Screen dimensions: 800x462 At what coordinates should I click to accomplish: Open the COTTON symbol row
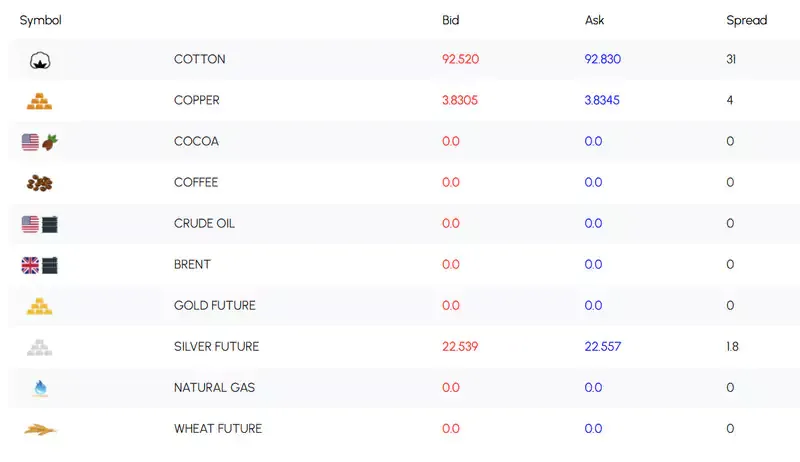404,59
